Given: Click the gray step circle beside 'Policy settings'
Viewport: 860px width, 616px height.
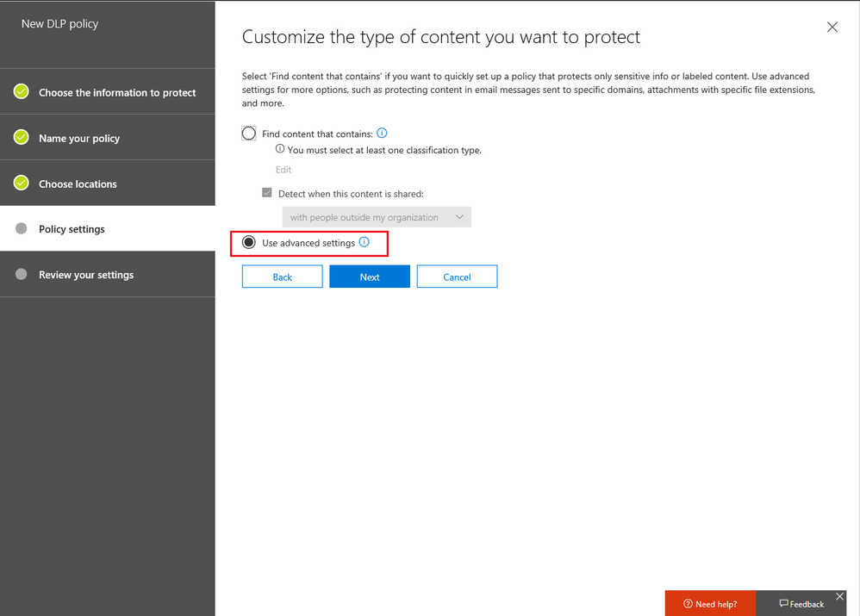Looking at the screenshot, I should point(22,228).
